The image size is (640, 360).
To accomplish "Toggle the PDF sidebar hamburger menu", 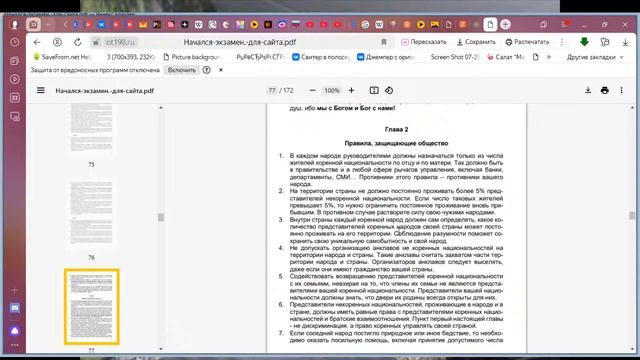I will [x=41, y=91].
